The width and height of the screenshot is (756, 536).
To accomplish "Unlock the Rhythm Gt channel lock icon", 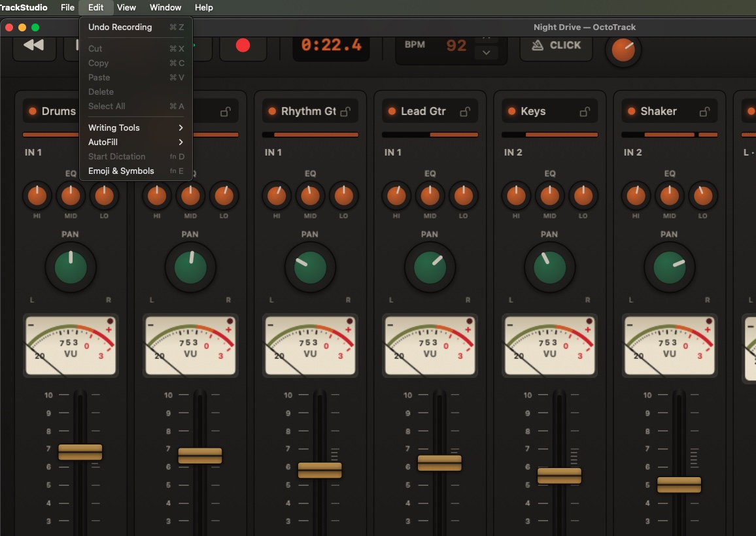I will 345,112.
